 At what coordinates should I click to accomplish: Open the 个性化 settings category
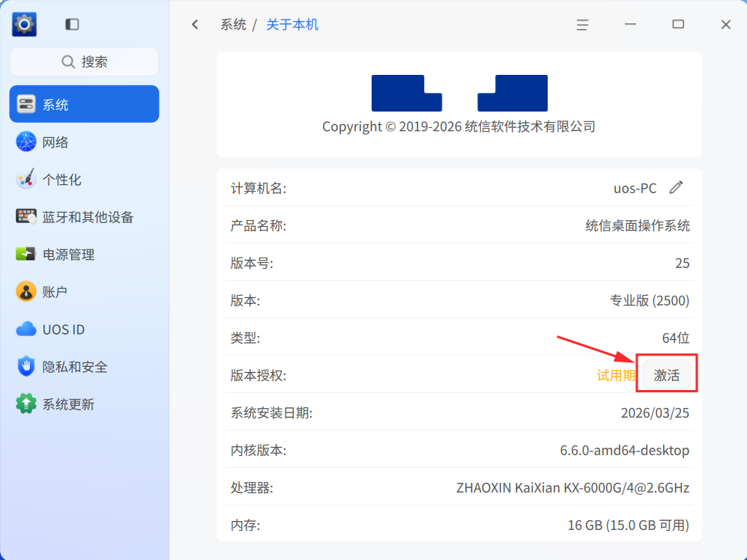click(x=85, y=180)
